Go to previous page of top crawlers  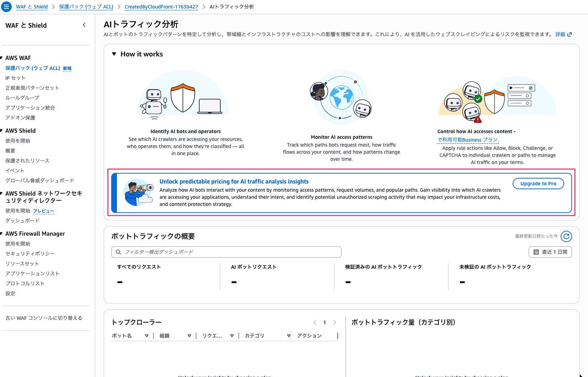(315, 322)
